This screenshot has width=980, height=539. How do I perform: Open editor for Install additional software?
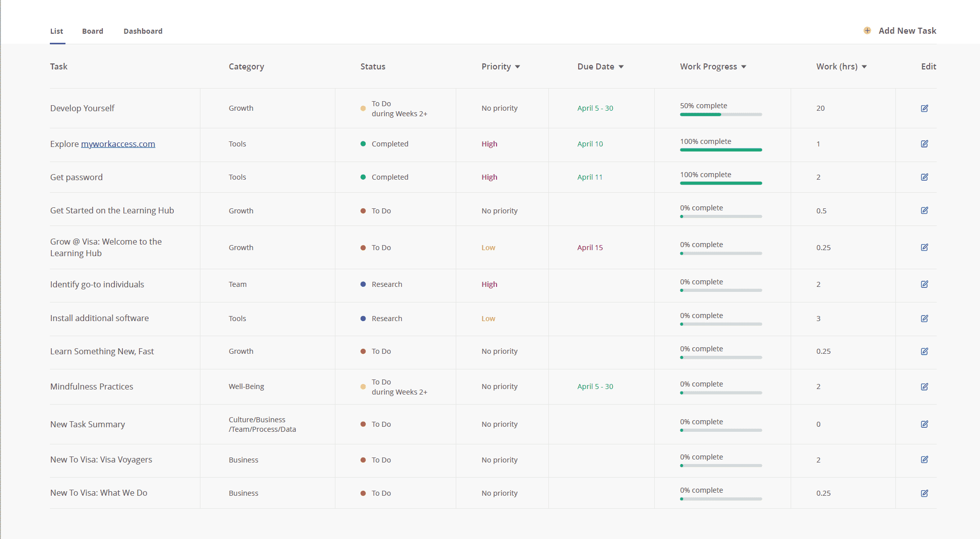(924, 319)
